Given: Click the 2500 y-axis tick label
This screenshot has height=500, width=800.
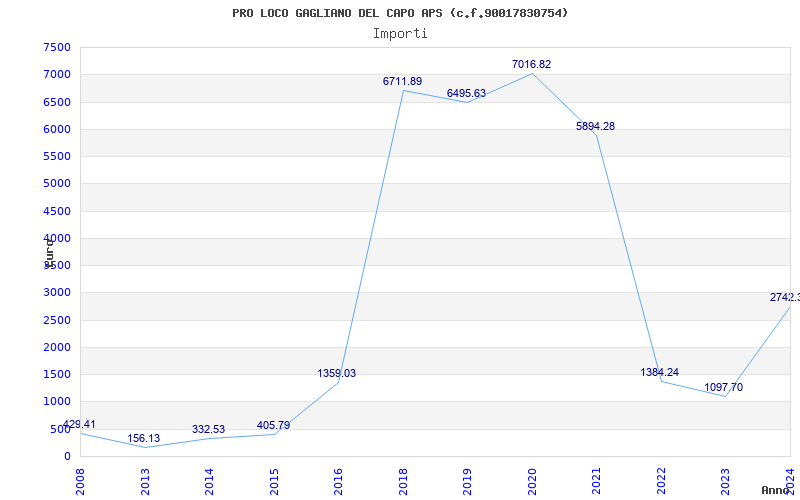Looking at the screenshot, I should (57, 320).
